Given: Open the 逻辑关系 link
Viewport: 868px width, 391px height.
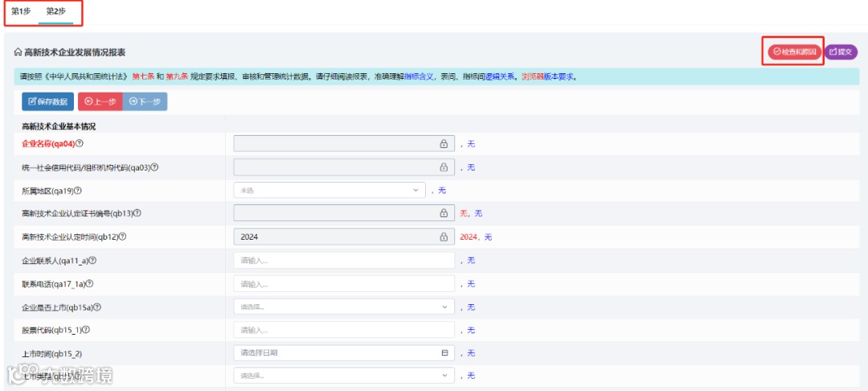Looking at the screenshot, I should click(x=500, y=77).
